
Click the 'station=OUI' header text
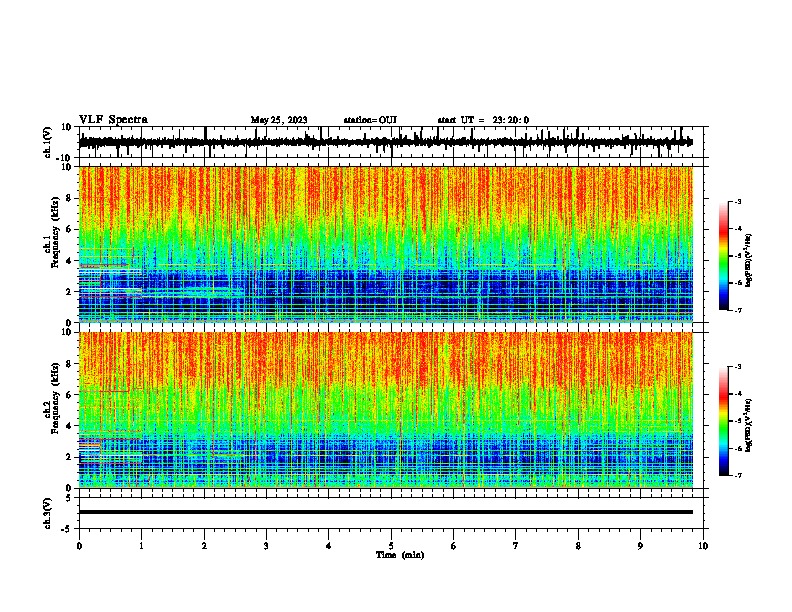[x=370, y=120]
